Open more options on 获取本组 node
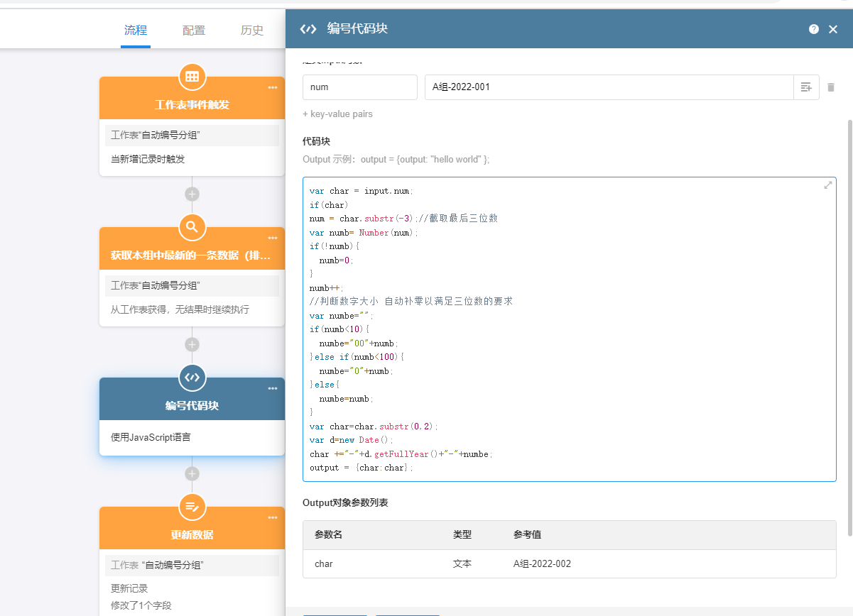The width and height of the screenshot is (853, 616). click(x=273, y=238)
